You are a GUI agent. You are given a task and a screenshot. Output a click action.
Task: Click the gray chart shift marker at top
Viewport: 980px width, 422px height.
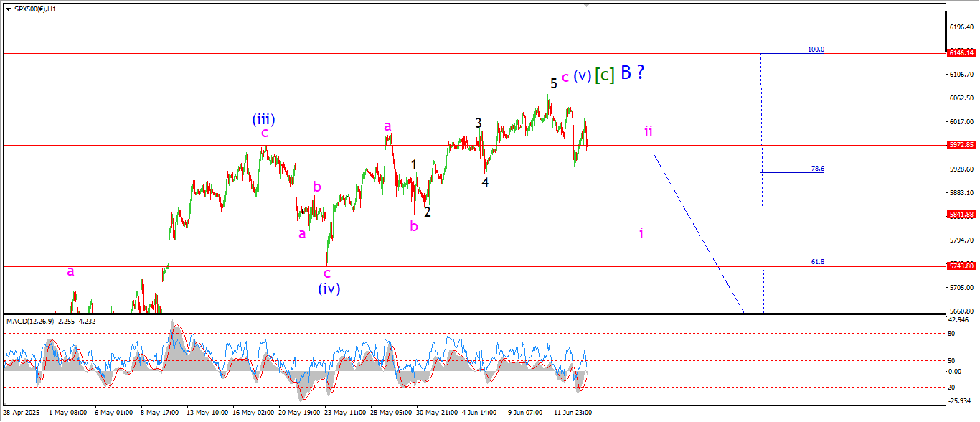pyautogui.click(x=587, y=5)
